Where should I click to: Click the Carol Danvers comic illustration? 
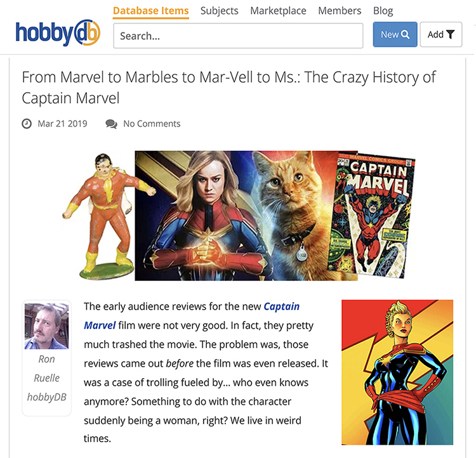tap(397, 372)
